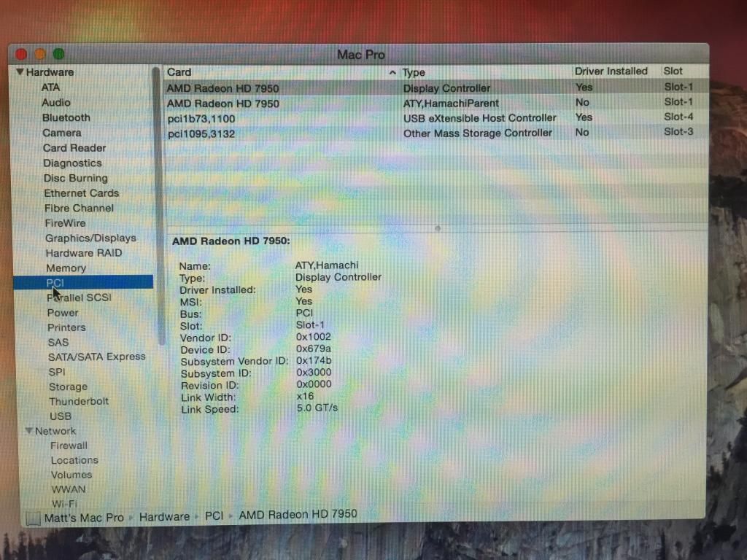
Task: Open the Storage section
Action: pyautogui.click(x=68, y=386)
